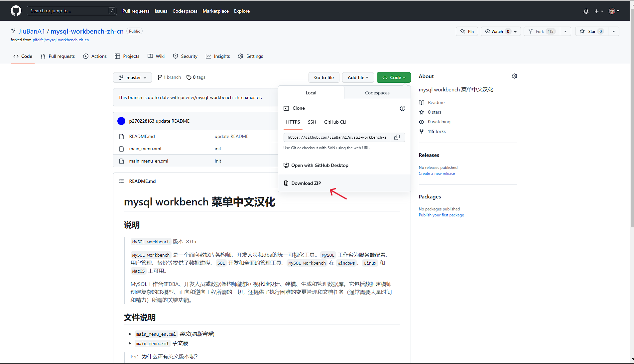634x364 pixels.
Task: Open the README table of contents icon
Action: 121,181
